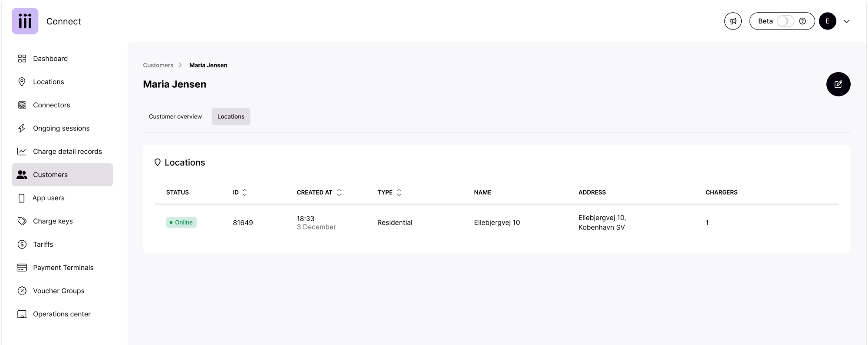Open the Ellebjergvej 10 location row

[x=496, y=222]
